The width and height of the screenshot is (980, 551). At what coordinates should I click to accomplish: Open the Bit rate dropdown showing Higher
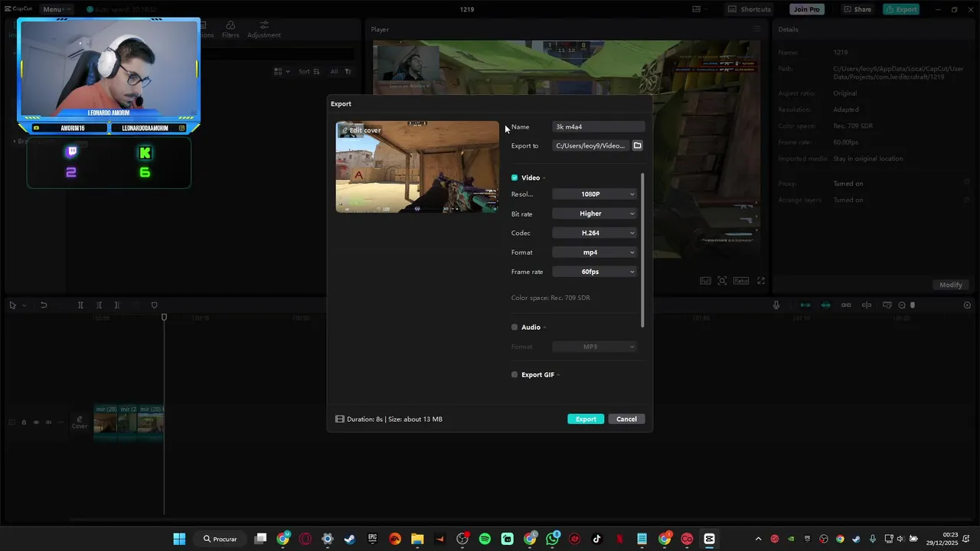point(594,214)
